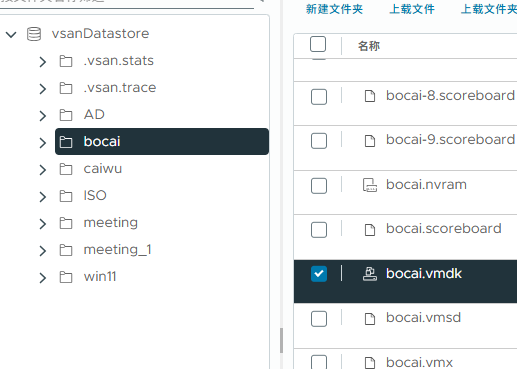Click the ISO folder icon

[66, 196]
